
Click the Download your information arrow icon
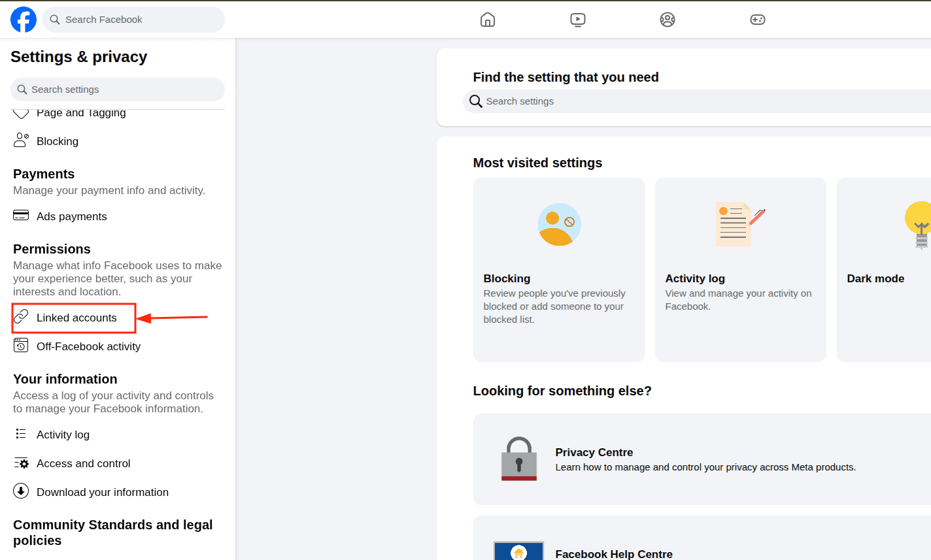click(21, 491)
